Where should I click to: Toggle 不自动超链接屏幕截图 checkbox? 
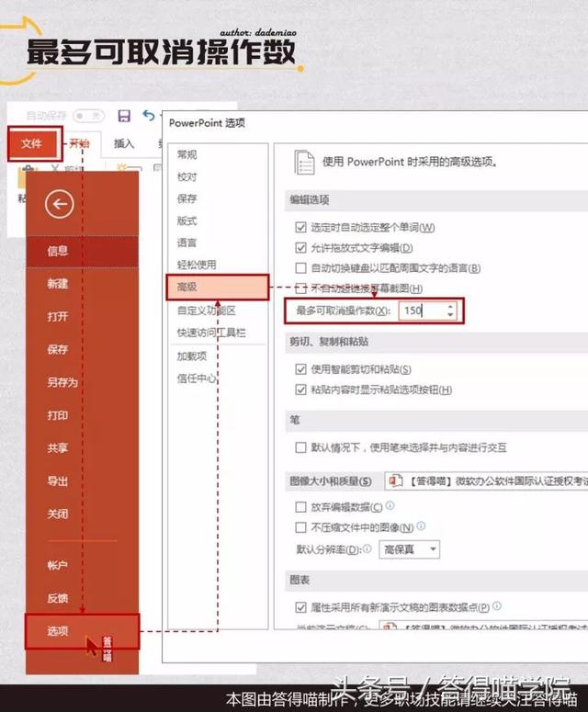tap(300, 288)
